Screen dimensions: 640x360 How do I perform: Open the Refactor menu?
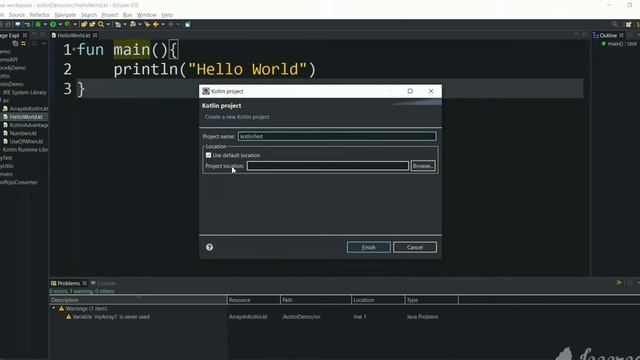click(40, 15)
